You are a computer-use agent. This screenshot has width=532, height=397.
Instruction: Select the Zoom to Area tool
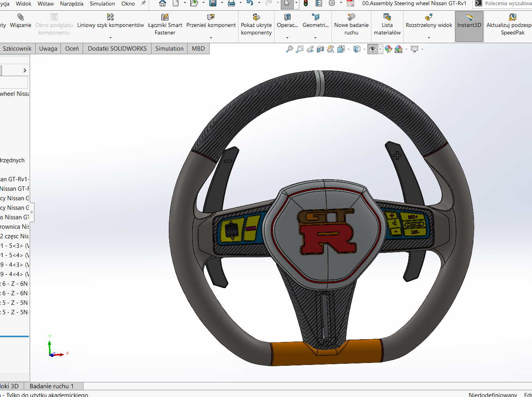click(x=300, y=49)
